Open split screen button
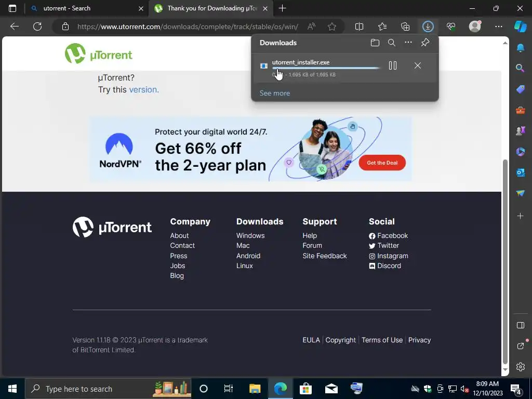Image resolution: width=532 pixels, height=399 pixels. click(359, 26)
